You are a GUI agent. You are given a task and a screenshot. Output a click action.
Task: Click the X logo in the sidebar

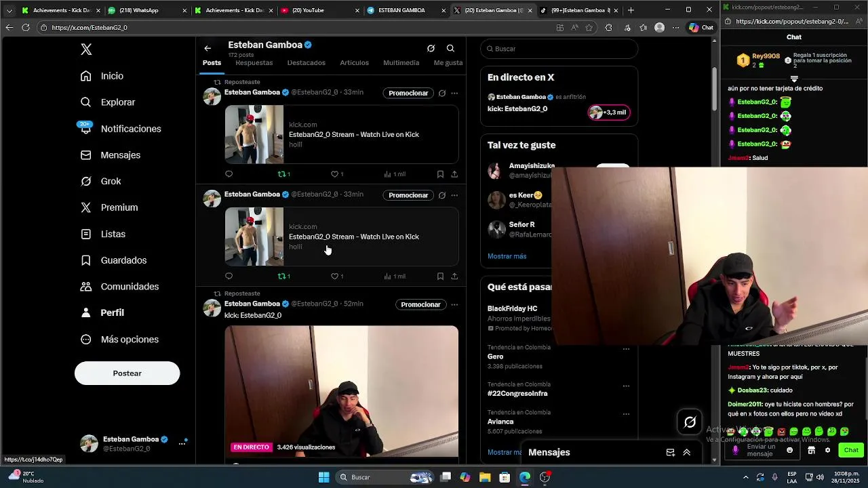[86, 49]
